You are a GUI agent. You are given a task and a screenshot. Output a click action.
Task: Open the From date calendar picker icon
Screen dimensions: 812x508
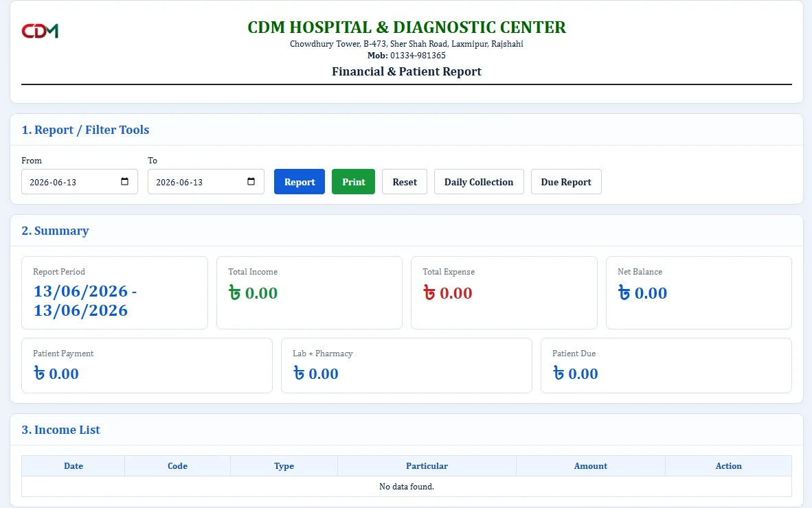(x=124, y=182)
